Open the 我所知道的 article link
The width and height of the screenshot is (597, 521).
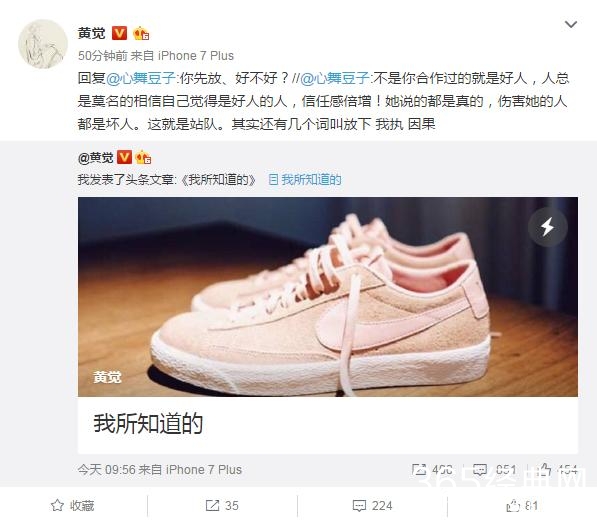coord(305,179)
